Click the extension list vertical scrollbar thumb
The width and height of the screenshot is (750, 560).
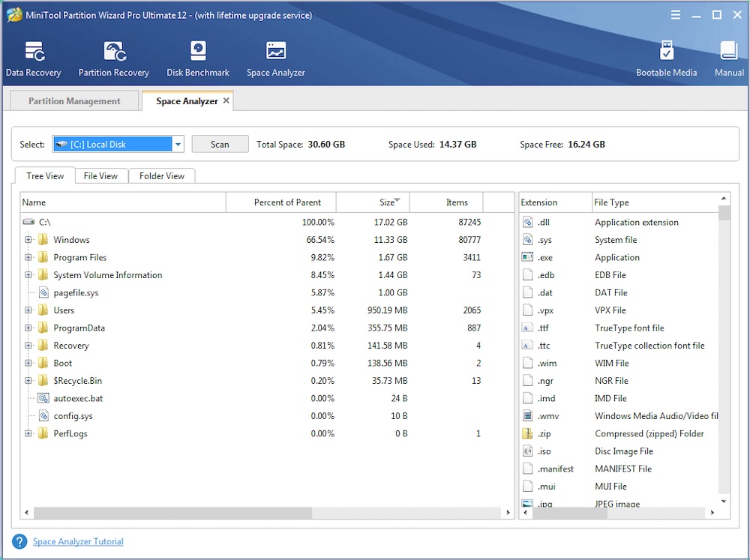(724, 213)
